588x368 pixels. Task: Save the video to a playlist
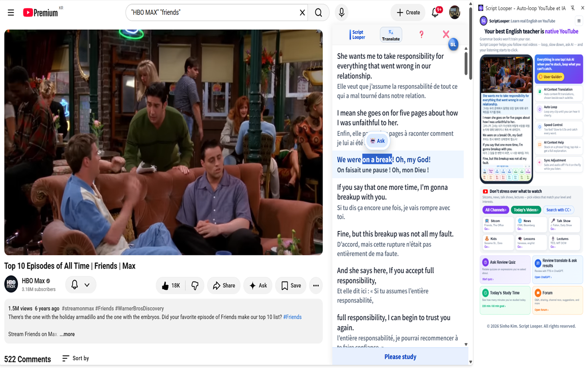[x=291, y=286]
